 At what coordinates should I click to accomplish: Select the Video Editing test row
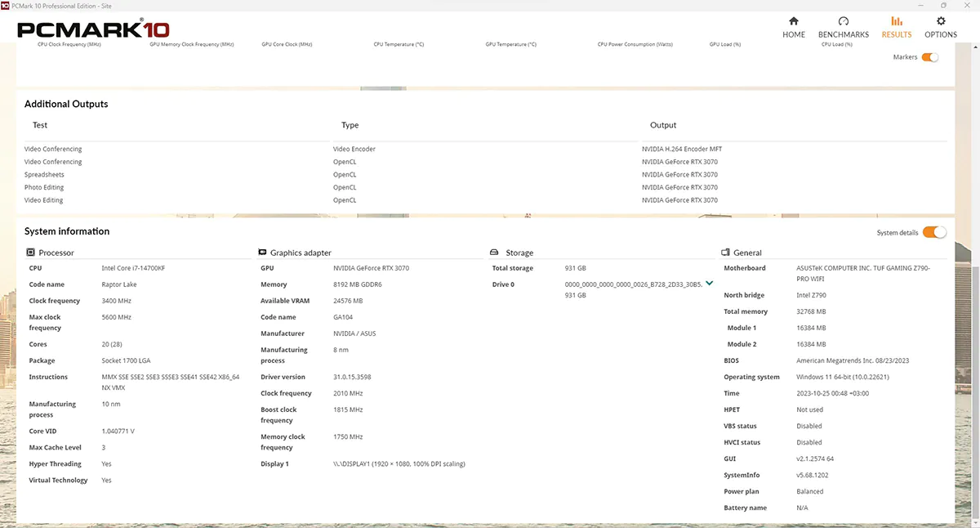[44, 200]
